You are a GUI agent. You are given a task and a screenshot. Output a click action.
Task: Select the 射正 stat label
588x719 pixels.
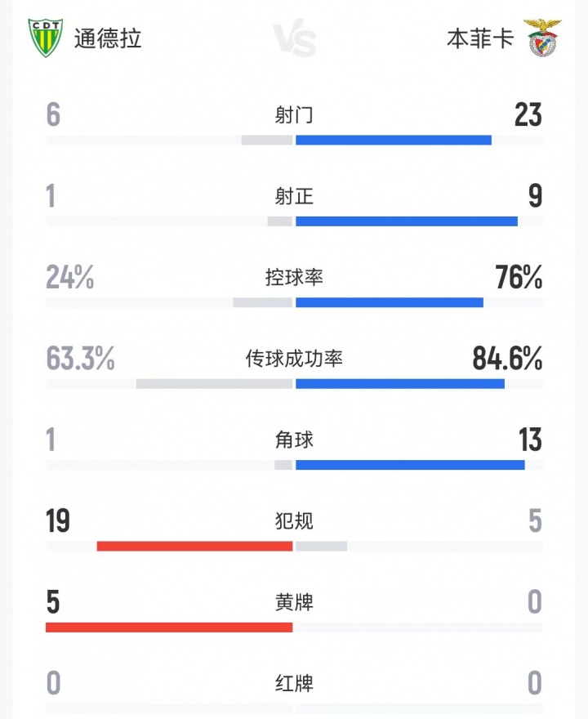(x=294, y=197)
